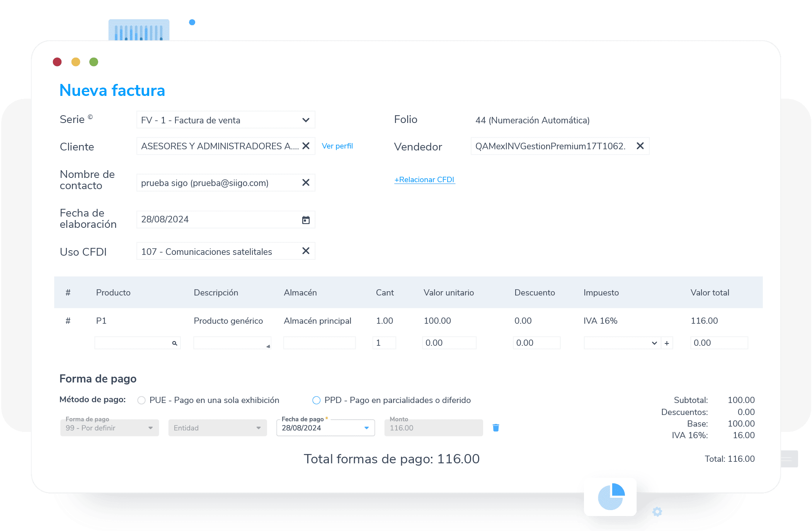Clear the Cliente field with the X icon
The height and width of the screenshot is (531, 812).
(306, 146)
